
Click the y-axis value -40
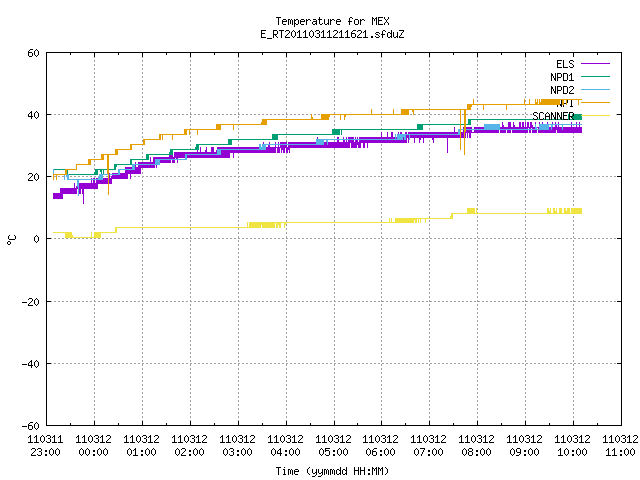tap(31, 364)
